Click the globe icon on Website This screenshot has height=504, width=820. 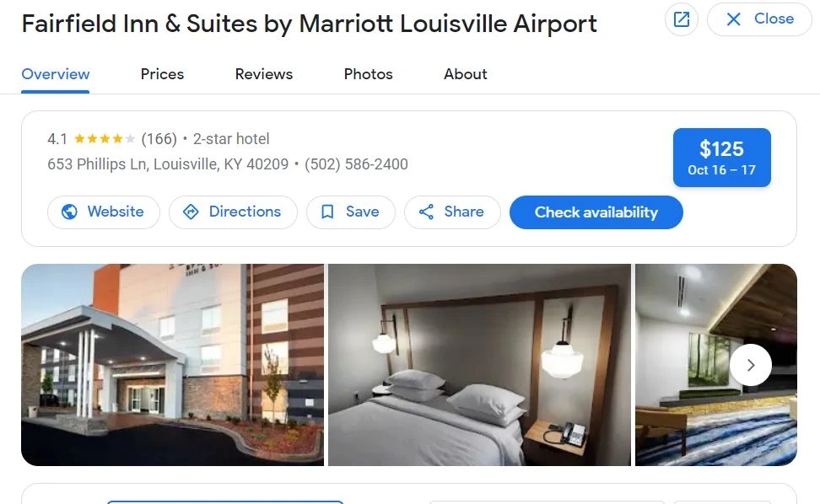coord(69,212)
